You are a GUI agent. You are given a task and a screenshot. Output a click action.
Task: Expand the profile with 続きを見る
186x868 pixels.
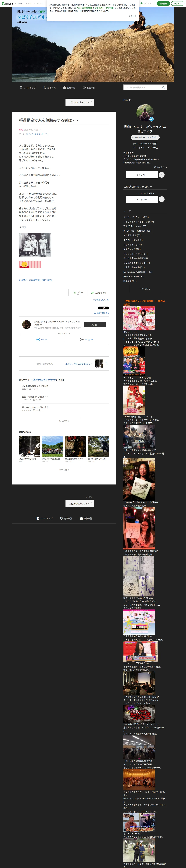click(x=160, y=168)
